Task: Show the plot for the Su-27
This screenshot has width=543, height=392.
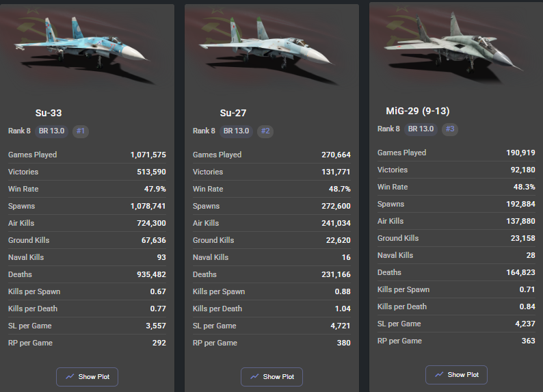Action: (271, 377)
